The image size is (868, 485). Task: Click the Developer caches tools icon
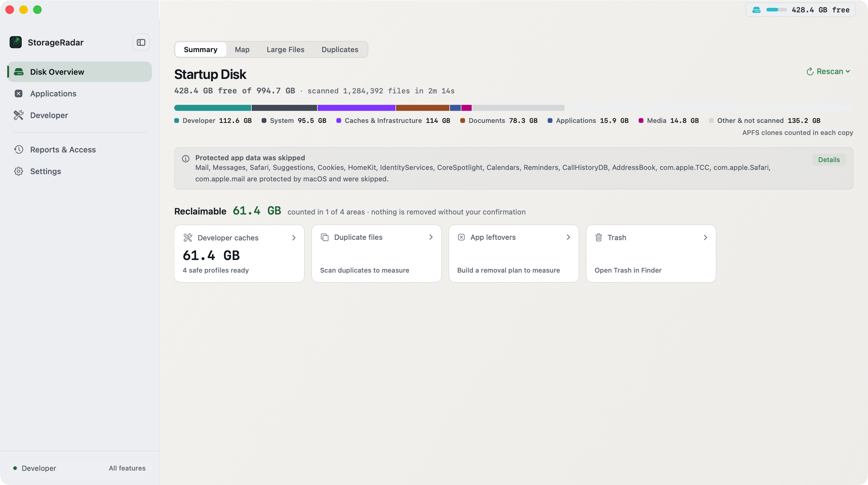point(188,238)
